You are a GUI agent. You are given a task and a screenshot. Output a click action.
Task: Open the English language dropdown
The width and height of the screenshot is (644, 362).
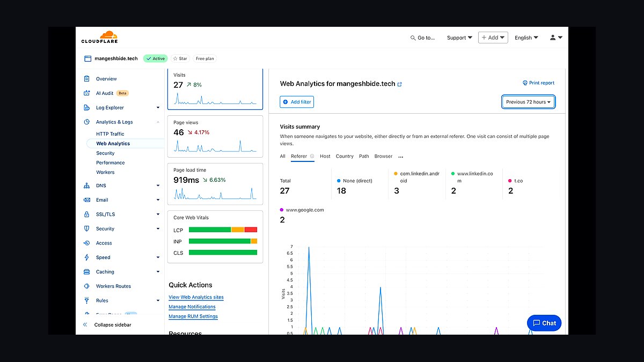(x=526, y=38)
